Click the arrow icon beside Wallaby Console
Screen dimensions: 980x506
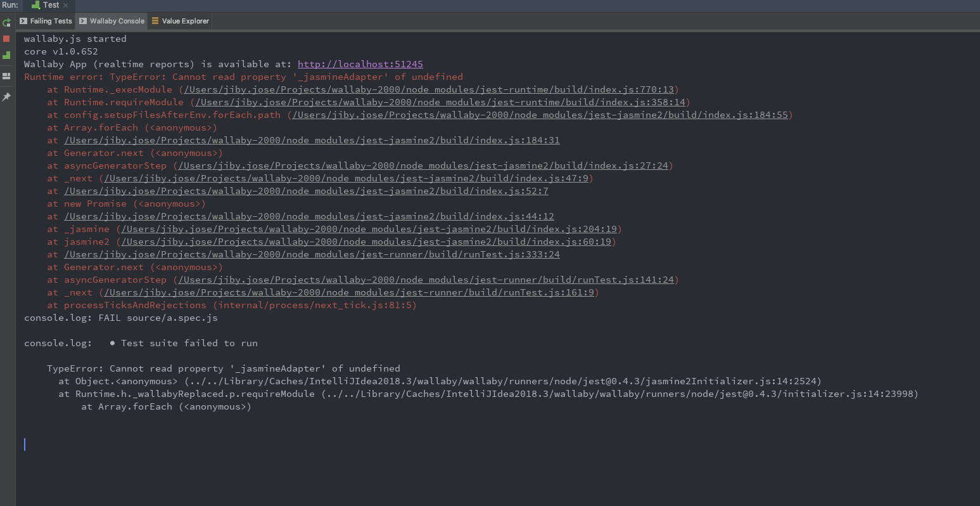pos(82,21)
